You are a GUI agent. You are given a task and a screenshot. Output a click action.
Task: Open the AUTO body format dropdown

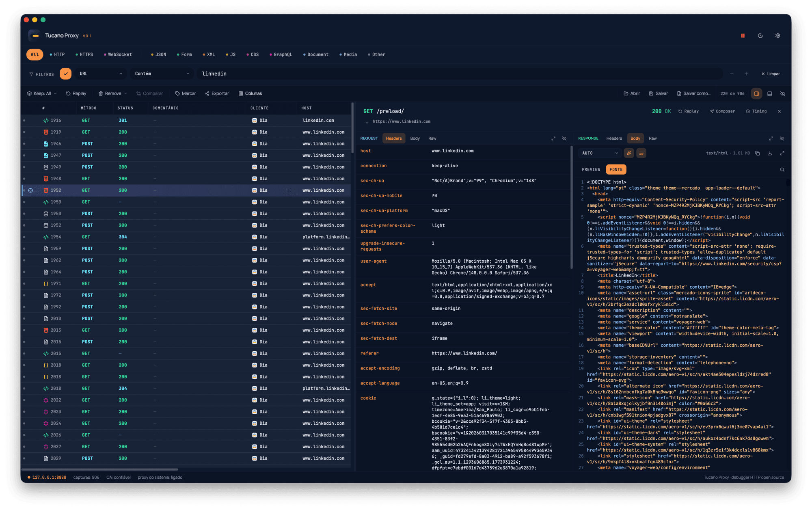tap(599, 153)
